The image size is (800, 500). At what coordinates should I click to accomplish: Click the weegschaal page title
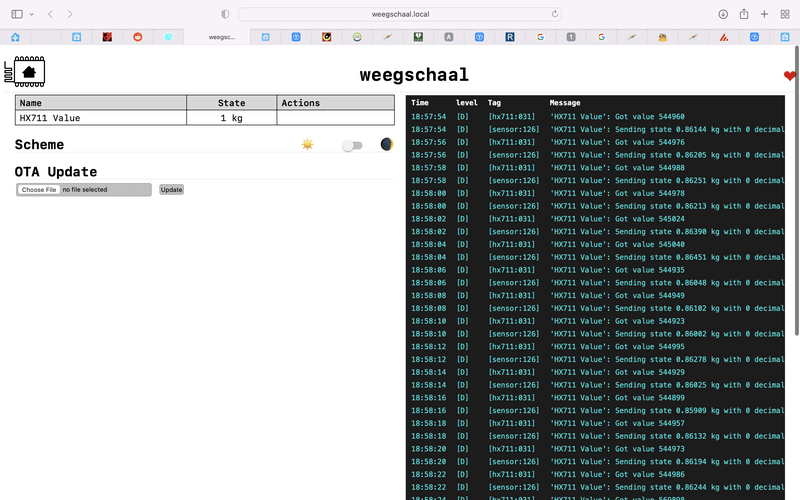(414, 75)
